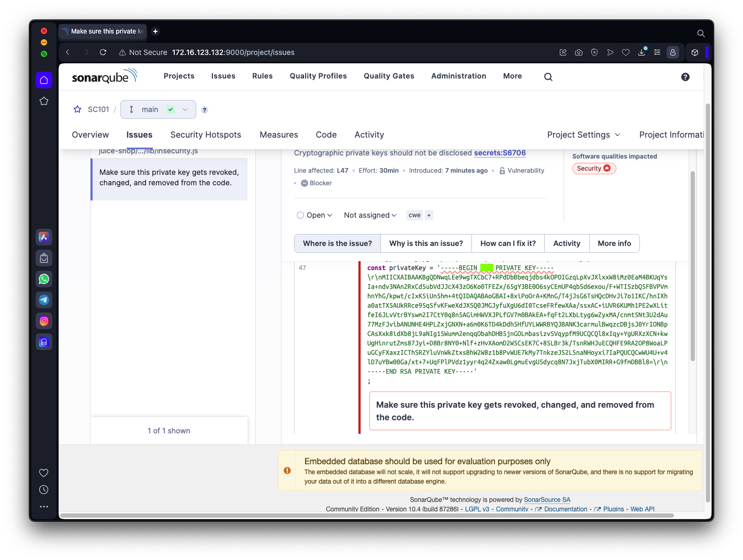Open the Documentation footer link
The height and width of the screenshot is (560, 743).
561,509
